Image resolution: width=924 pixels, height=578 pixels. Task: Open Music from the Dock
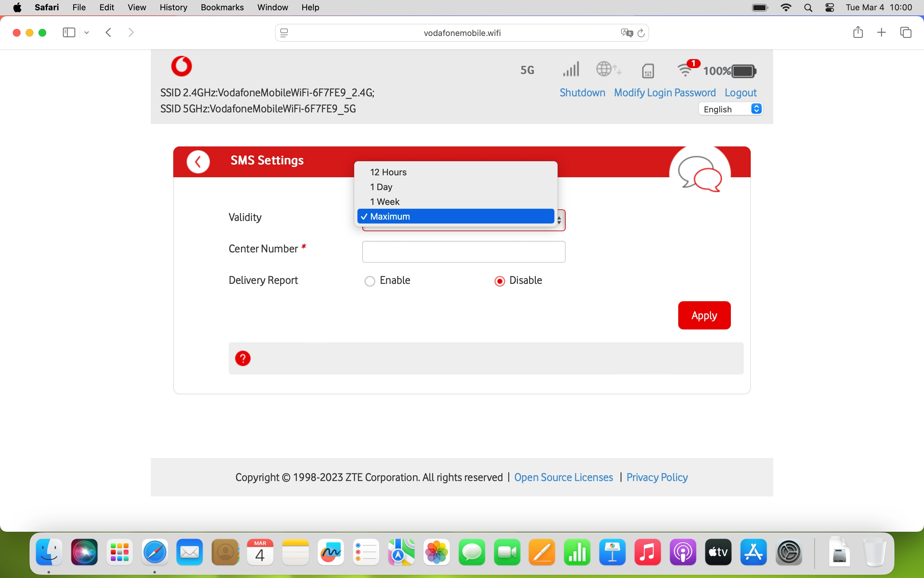point(647,552)
